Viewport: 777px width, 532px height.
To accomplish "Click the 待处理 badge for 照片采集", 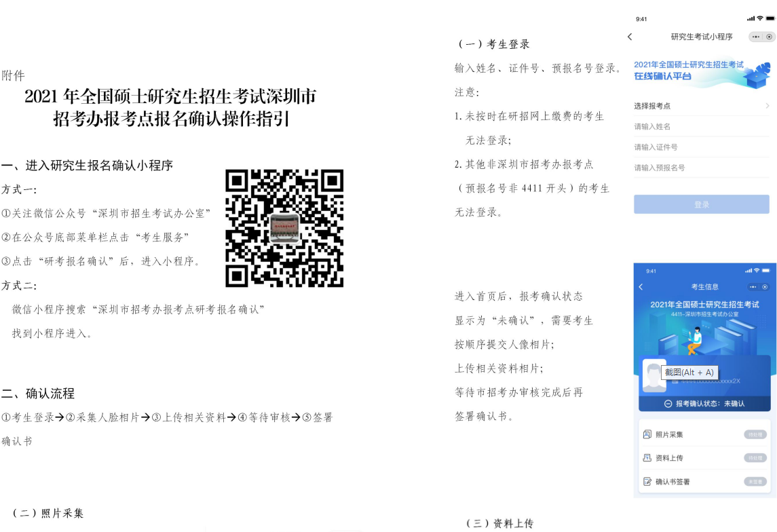I will click(755, 434).
